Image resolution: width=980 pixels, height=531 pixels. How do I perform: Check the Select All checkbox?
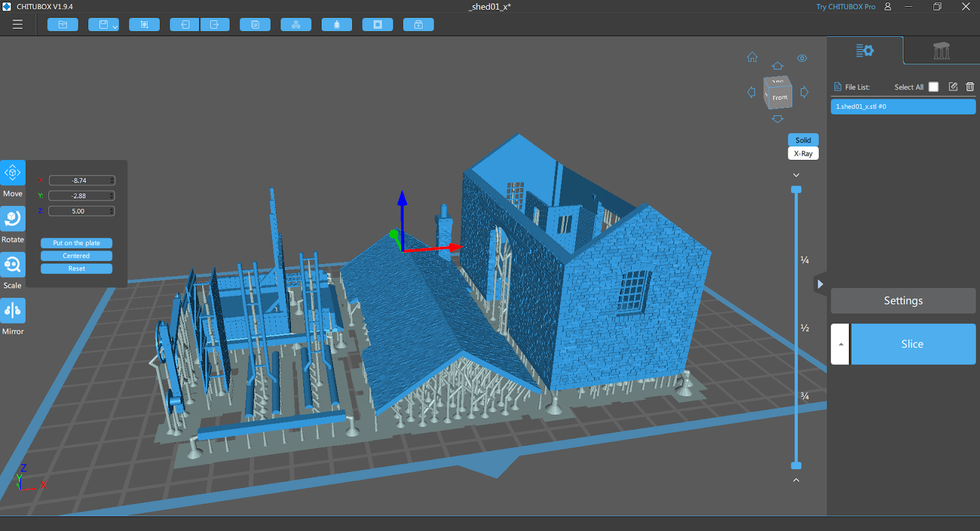coord(933,87)
